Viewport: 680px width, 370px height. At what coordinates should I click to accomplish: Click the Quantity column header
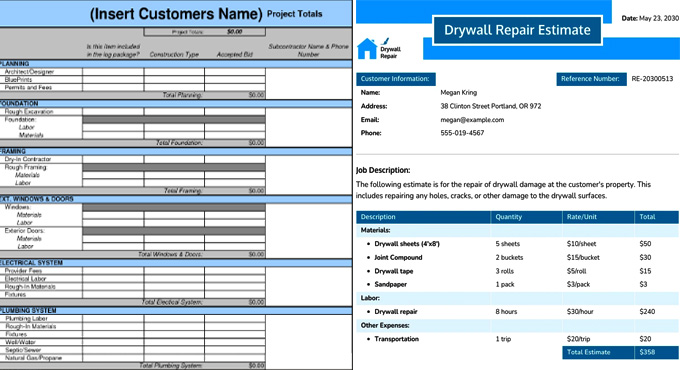526,217
